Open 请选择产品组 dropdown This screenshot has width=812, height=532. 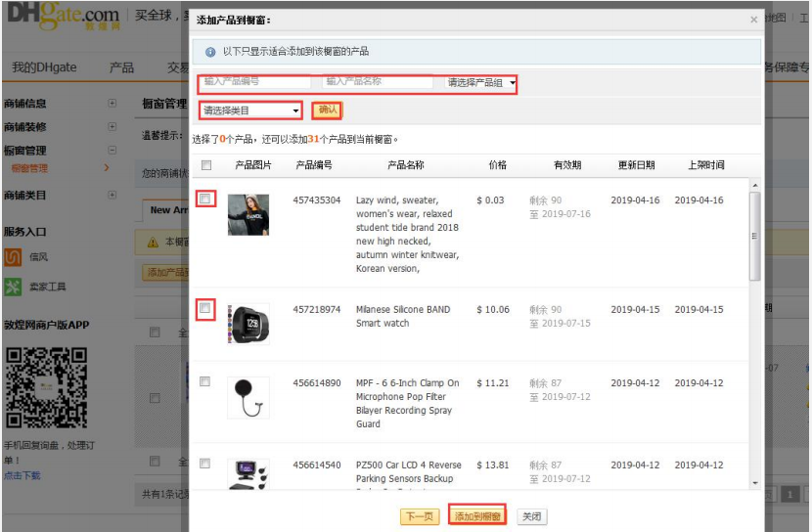[480, 82]
